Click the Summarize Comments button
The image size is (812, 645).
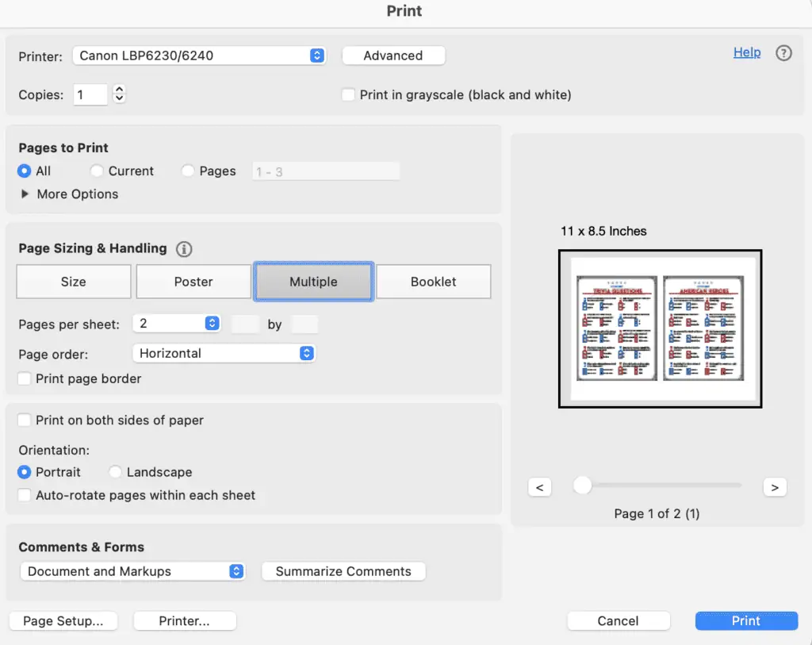click(x=343, y=571)
